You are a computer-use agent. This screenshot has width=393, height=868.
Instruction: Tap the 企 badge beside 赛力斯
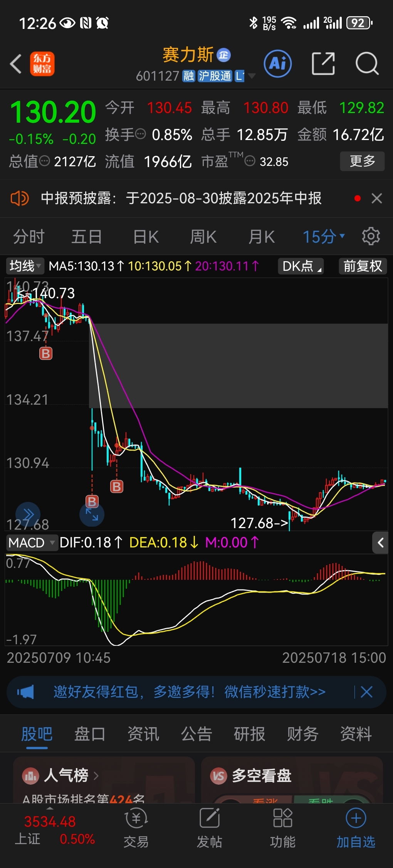click(223, 55)
